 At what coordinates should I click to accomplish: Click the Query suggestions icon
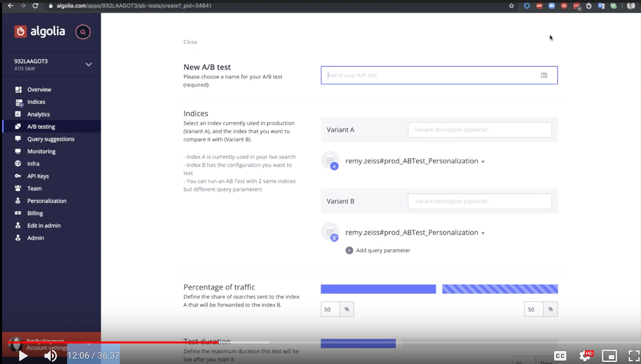[18, 139]
